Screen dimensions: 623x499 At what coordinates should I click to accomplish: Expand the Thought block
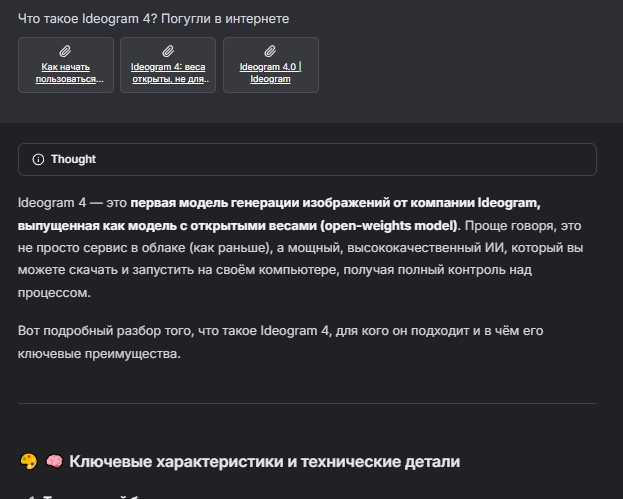tap(307, 159)
